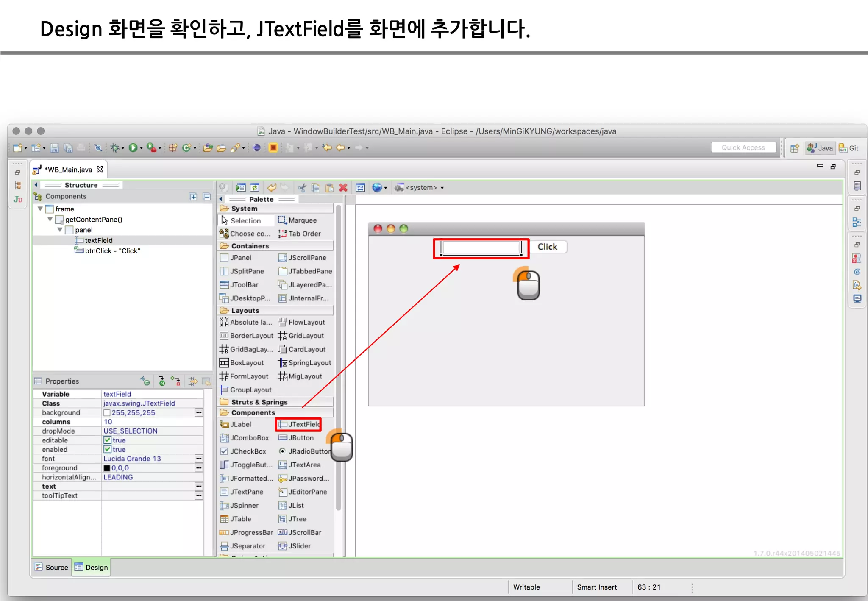The height and width of the screenshot is (601, 868).
Task: Pick the JProgressBar component
Action: [246, 533]
